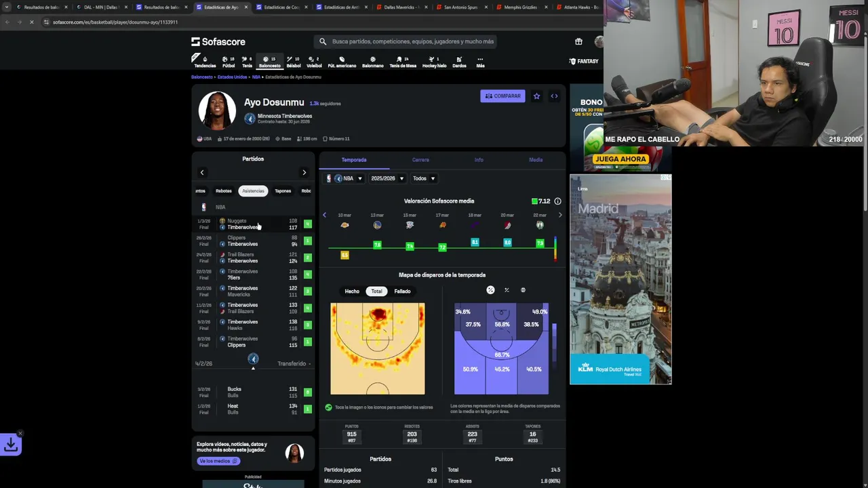
Task: Click the NBA breadcrumb link
Action: [256, 77]
